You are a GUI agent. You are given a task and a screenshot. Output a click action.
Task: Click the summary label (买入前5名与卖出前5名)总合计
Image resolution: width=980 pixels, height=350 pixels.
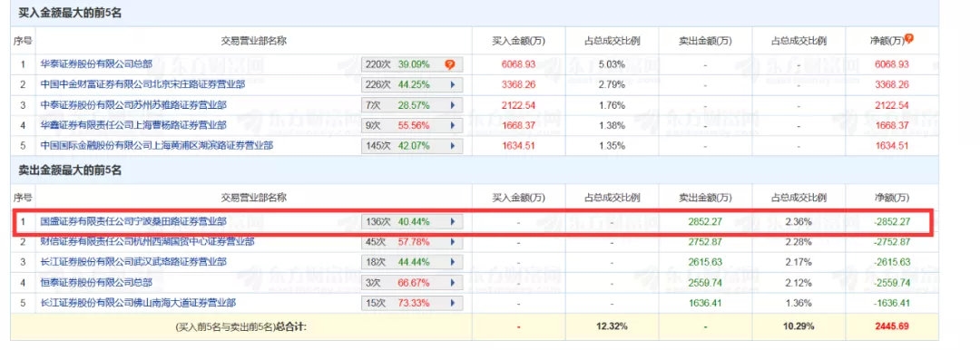[241, 326]
